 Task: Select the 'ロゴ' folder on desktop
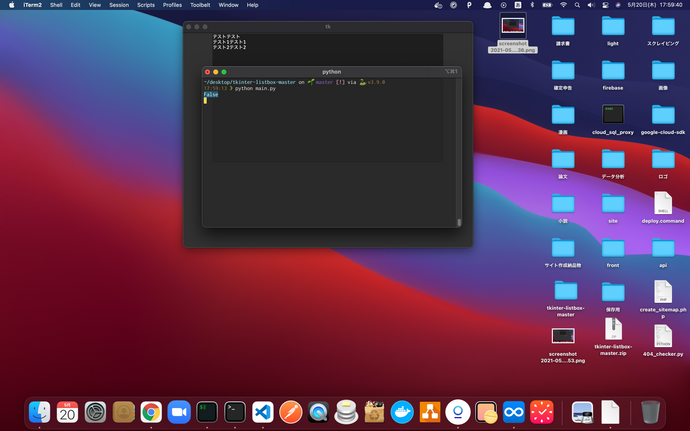pos(663,164)
